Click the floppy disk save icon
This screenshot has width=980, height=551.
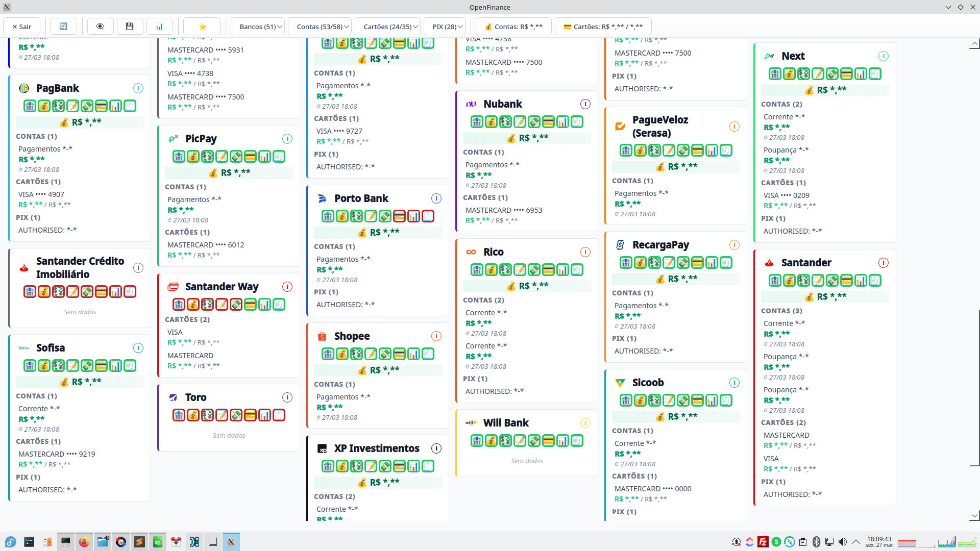coord(130,27)
